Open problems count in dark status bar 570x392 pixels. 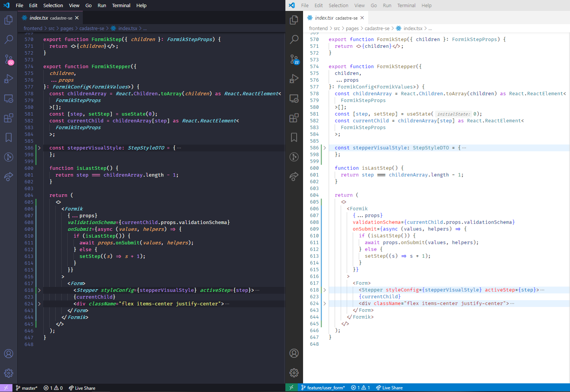(x=53, y=388)
